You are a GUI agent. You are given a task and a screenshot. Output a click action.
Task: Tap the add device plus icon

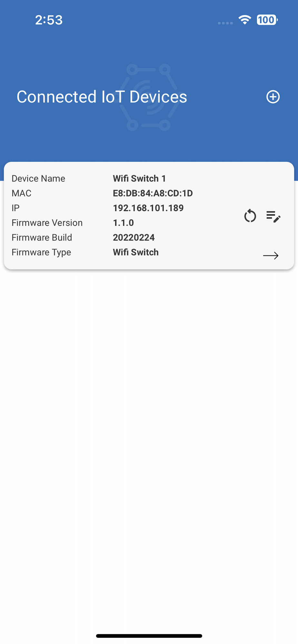[x=273, y=97]
